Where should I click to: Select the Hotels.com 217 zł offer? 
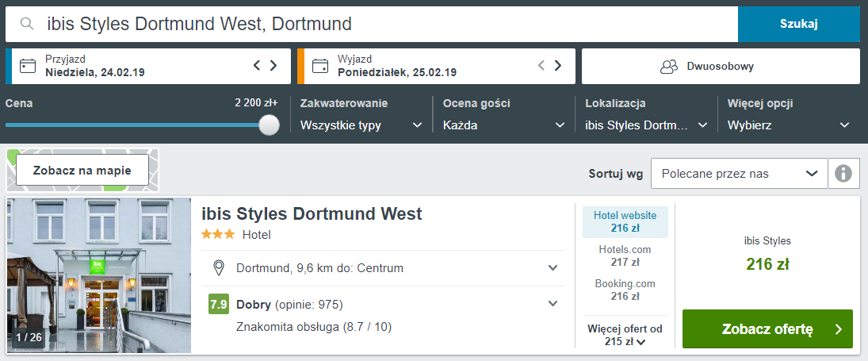click(x=625, y=255)
